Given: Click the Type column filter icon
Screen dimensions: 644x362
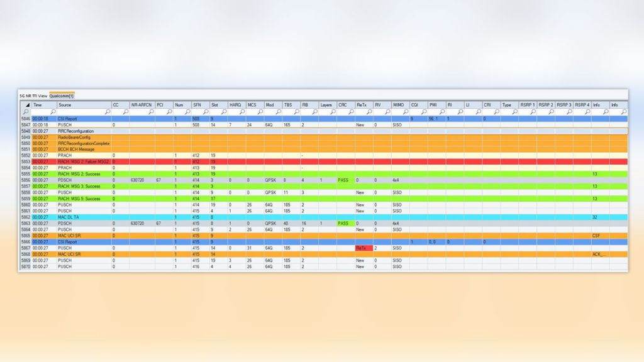Looking at the screenshot, I should pos(516,111).
